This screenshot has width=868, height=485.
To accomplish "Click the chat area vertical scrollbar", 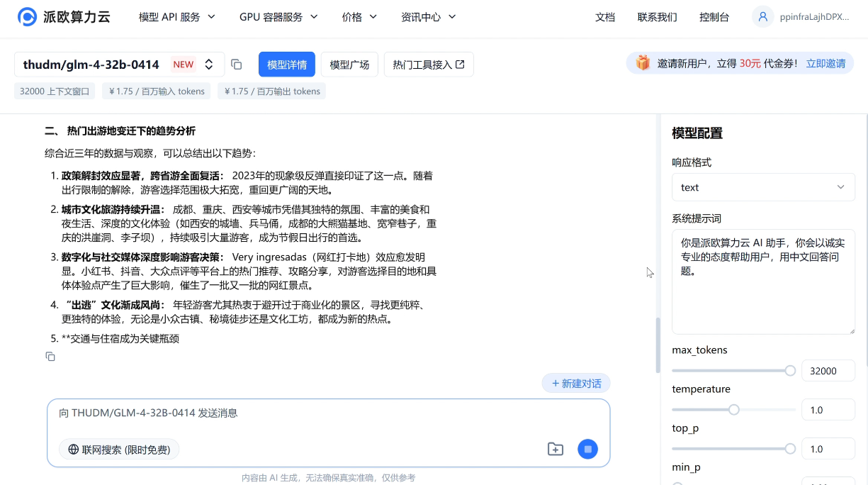I will [x=658, y=345].
